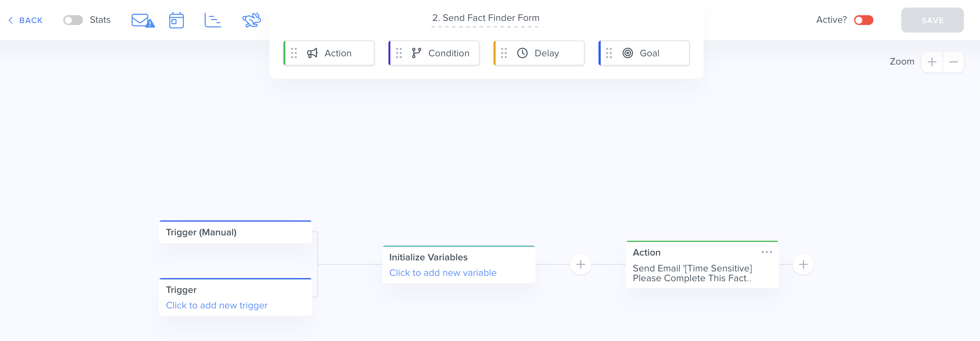The height and width of the screenshot is (341, 980).
Task: Open the calendar icon in toolbar
Action: (x=176, y=20)
